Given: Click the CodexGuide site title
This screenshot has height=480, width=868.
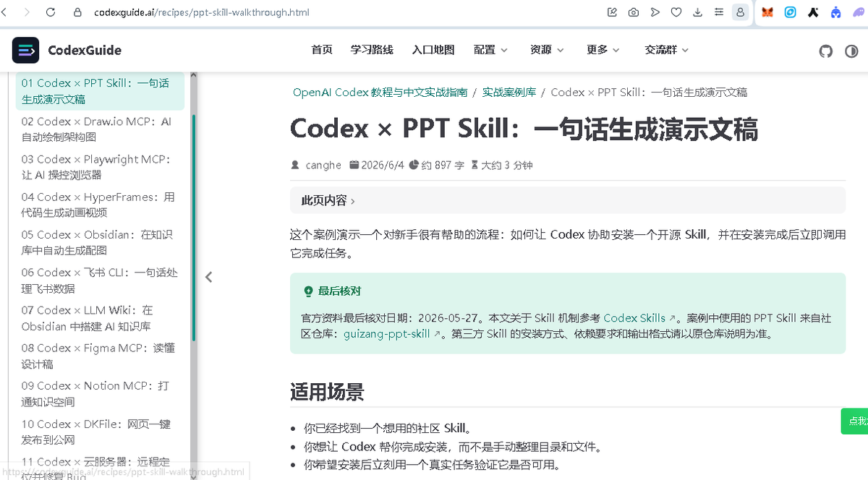Looking at the screenshot, I should [x=85, y=50].
